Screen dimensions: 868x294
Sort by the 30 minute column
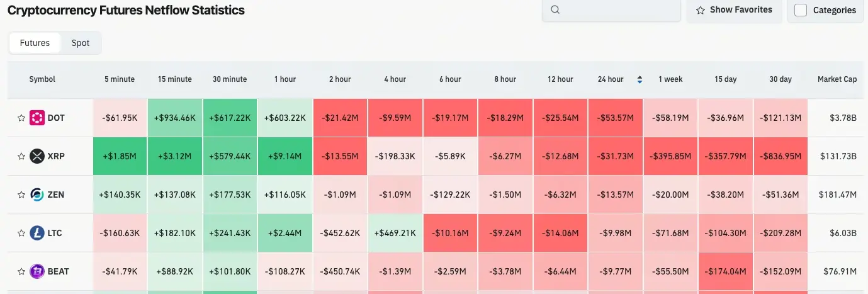(230, 79)
